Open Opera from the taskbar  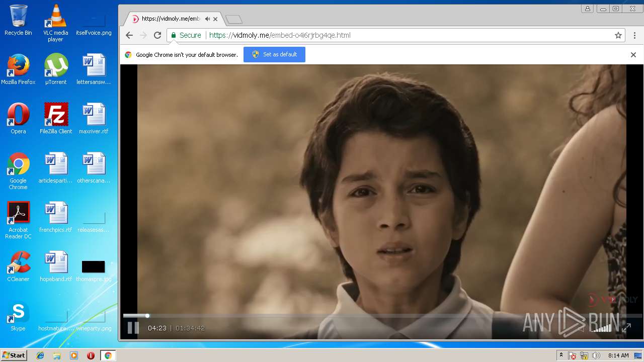pos(91,355)
